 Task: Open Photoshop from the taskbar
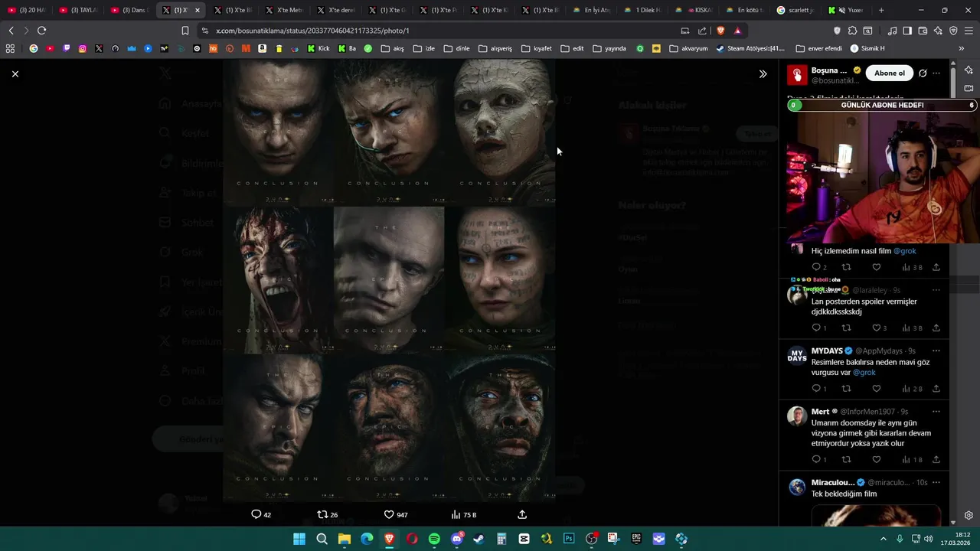569,539
